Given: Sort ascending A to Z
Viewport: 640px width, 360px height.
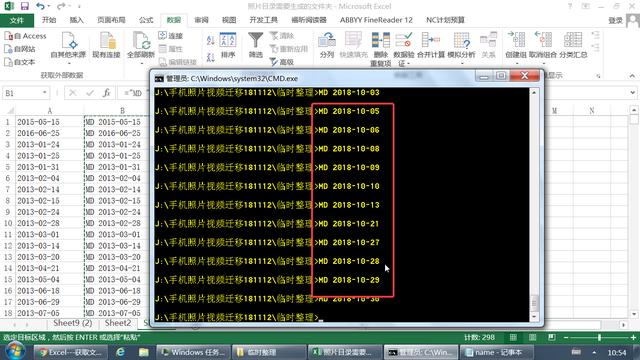Looking at the screenshot, I should click(211, 40).
